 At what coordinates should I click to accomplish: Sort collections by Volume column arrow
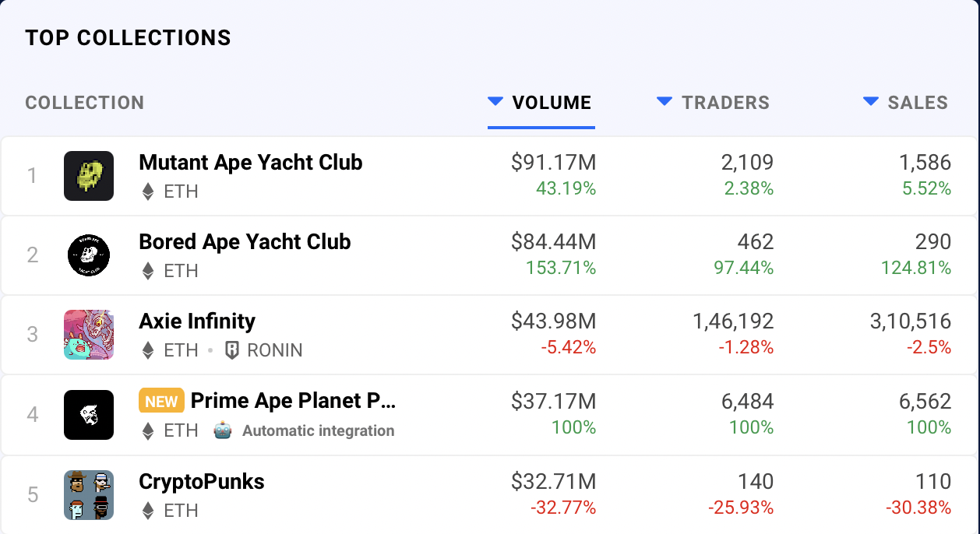(495, 101)
